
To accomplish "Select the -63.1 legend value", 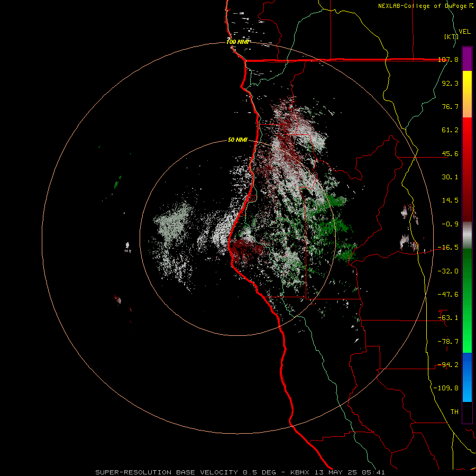I will pos(448,318).
